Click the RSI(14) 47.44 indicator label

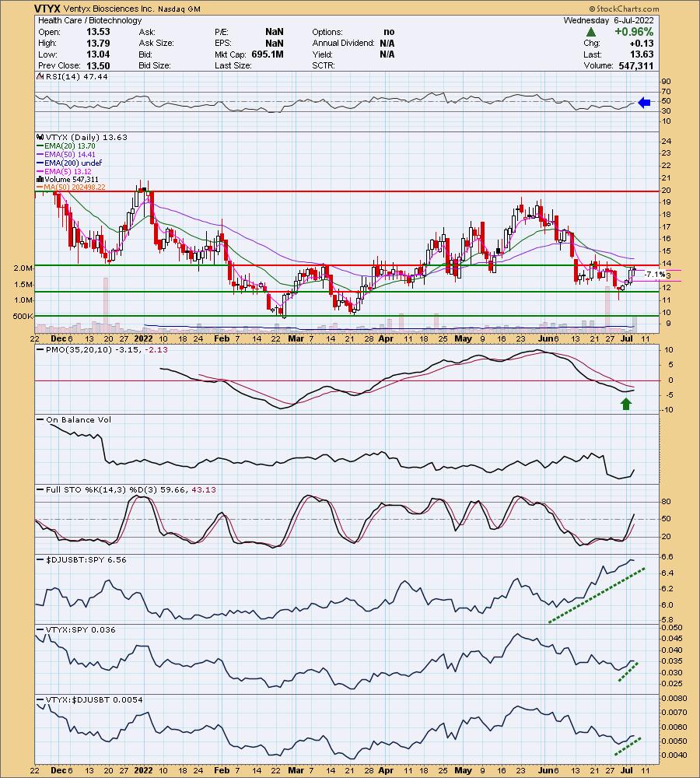(76, 76)
